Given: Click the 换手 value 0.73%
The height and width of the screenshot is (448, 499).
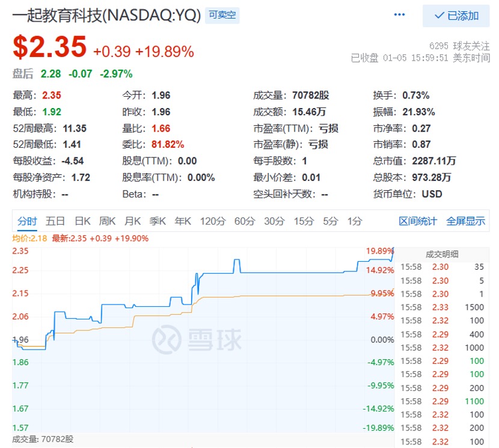Looking at the screenshot, I should point(416,95).
